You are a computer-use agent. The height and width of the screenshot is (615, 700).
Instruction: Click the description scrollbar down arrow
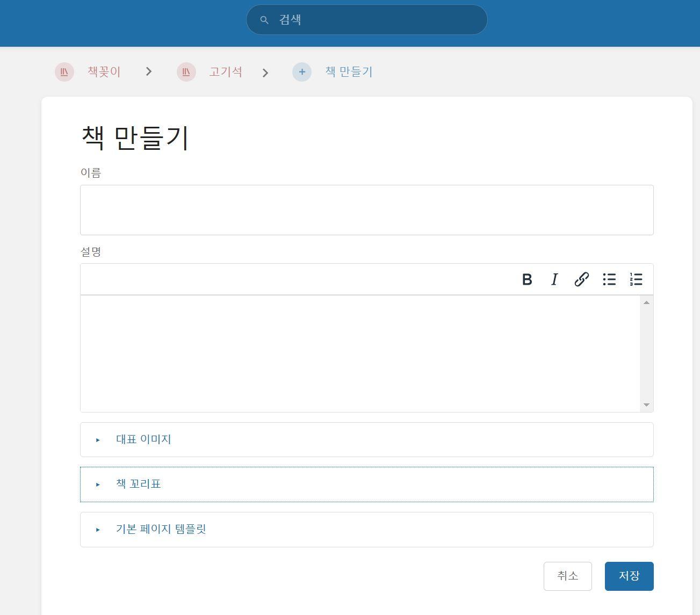(646, 404)
